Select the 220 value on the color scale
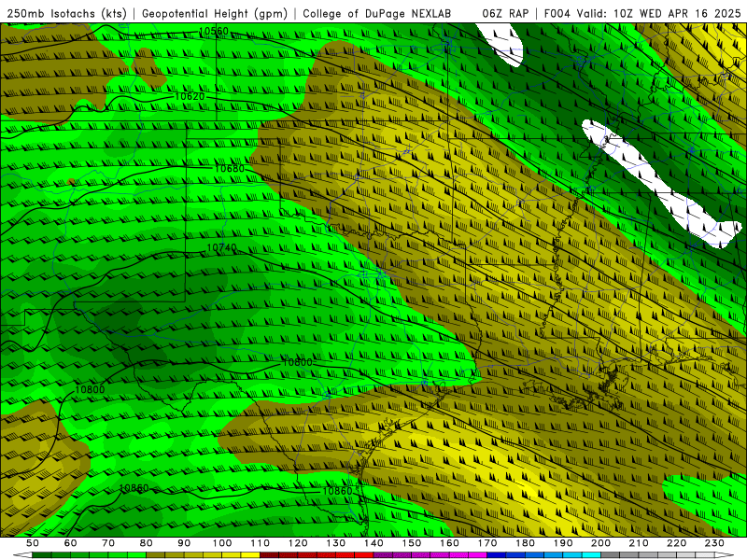The width and height of the screenshot is (747, 560). [676, 543]
